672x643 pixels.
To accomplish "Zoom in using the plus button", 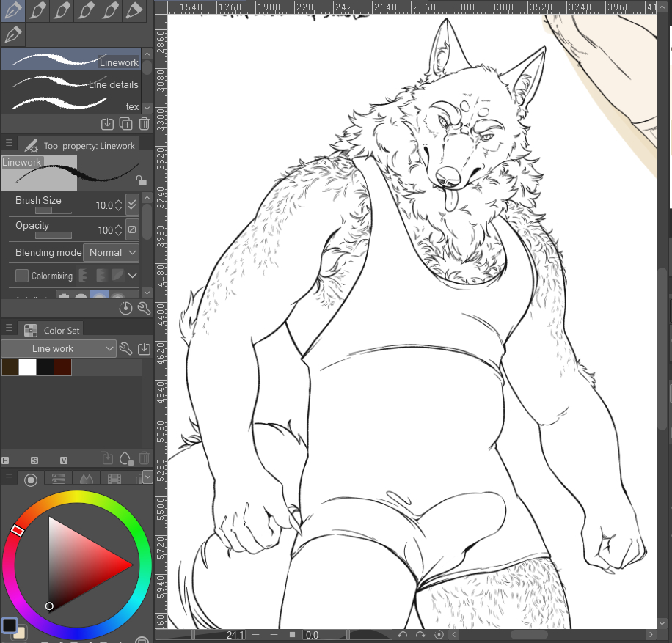I will pos(274,635).
